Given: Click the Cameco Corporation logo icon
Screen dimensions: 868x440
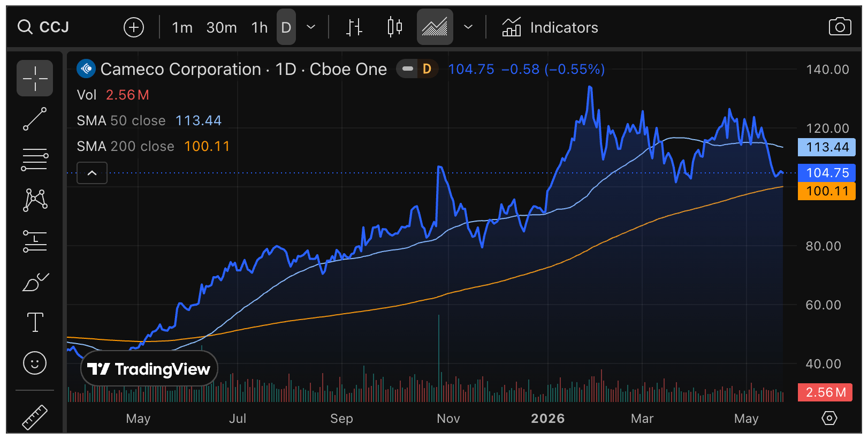Looking at the screenshot, I should tap(86, 69).
